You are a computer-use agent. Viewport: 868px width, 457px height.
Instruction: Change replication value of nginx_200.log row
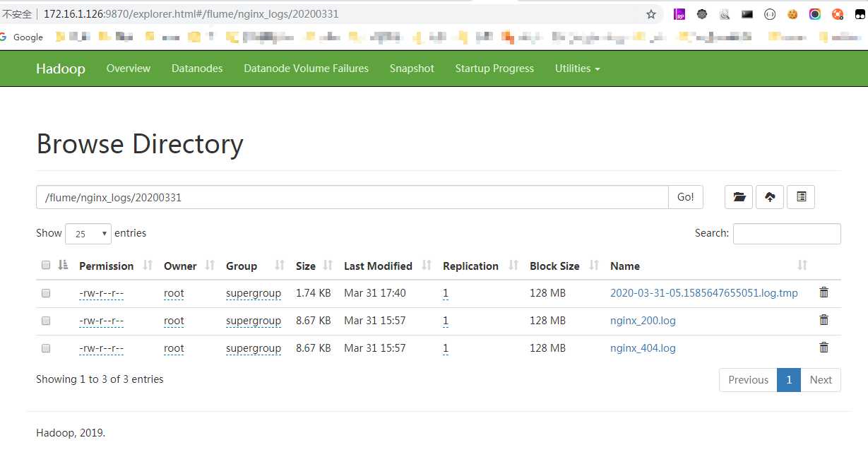[446, 321]
